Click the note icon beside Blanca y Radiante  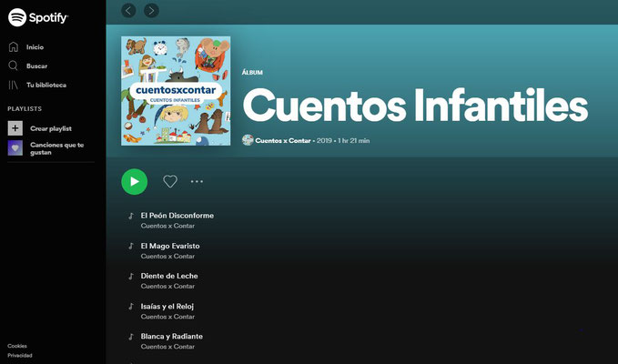pyautogui.click(x=131, y=337)
